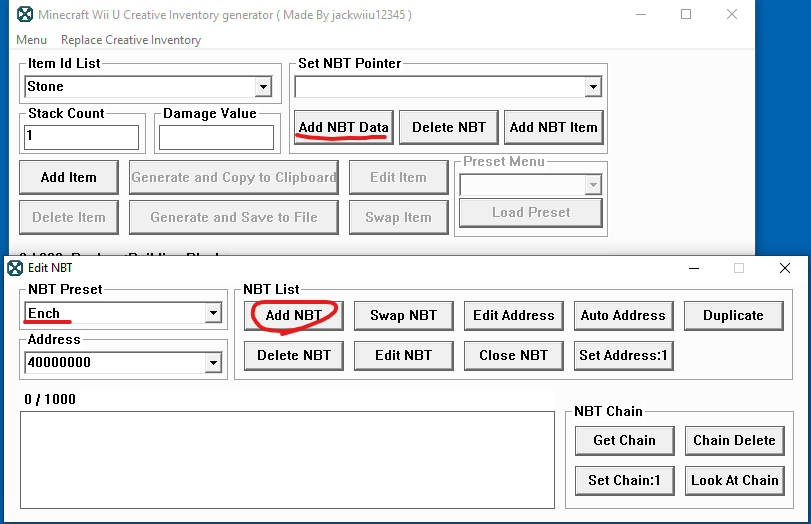The height and width of the screenshot is (524, 811).
Task: Close the Edit NBT window
Action: [785, 268]
